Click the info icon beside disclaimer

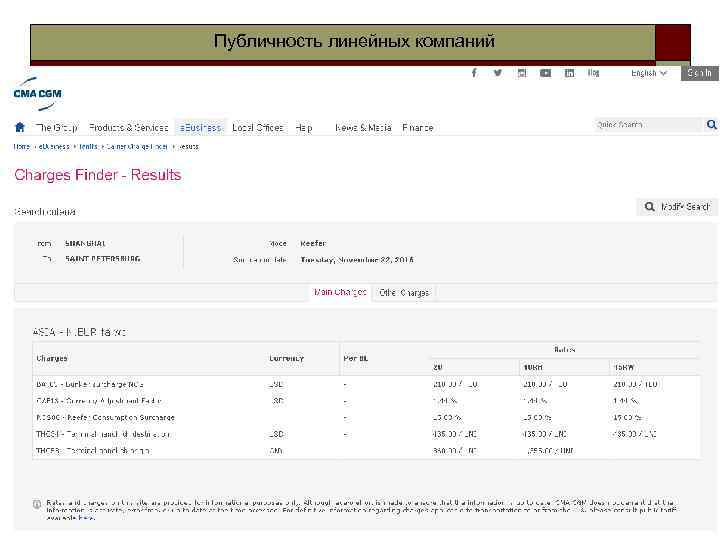pos(37,504)
